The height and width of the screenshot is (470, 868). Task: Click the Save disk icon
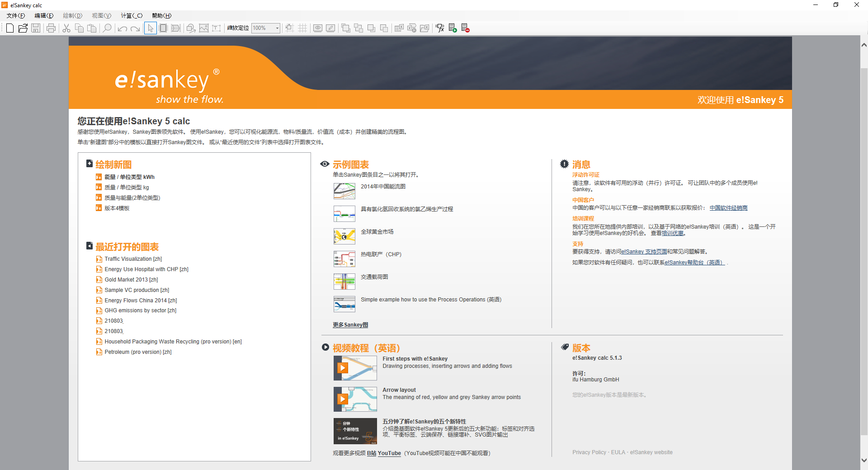point(36,28)
